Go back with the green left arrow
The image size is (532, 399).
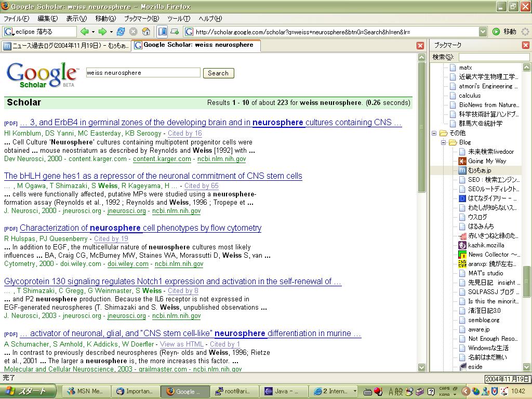[x=84, y=32]
